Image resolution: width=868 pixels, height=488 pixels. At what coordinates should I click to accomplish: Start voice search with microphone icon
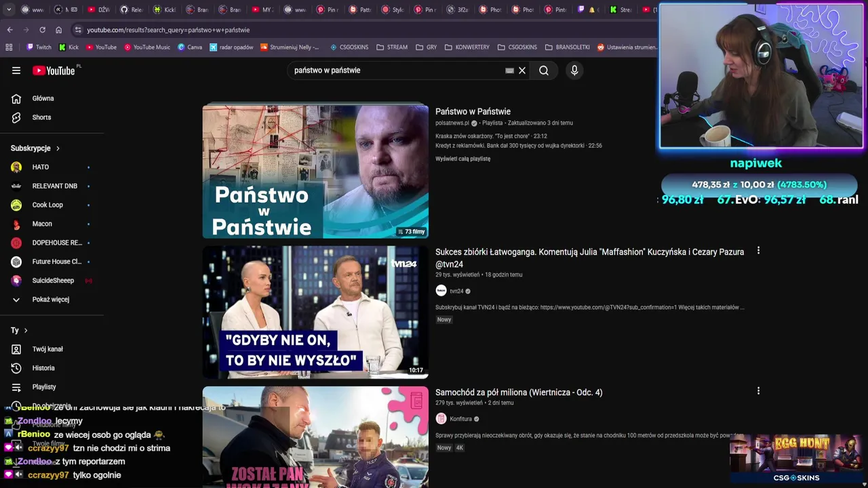pos(574,70)
